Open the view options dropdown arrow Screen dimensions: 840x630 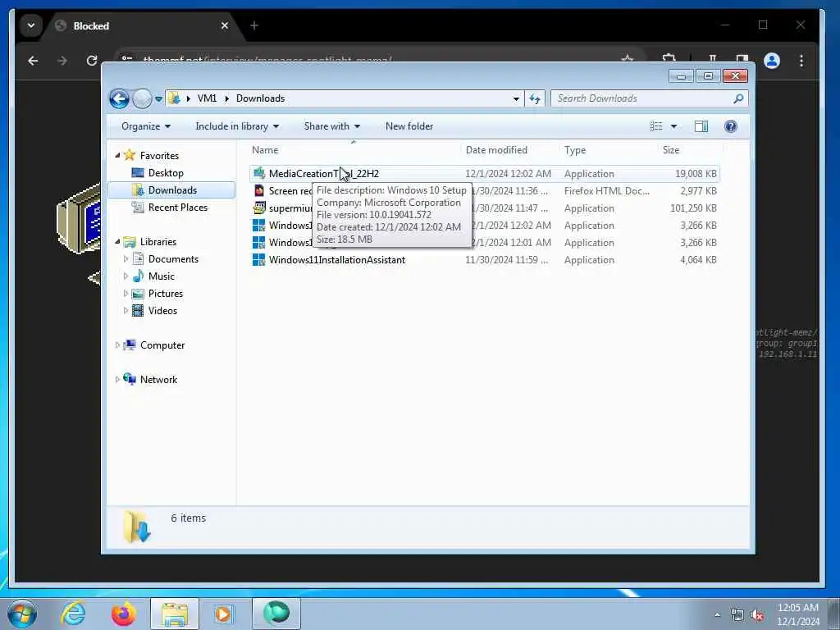coord(674,126)
